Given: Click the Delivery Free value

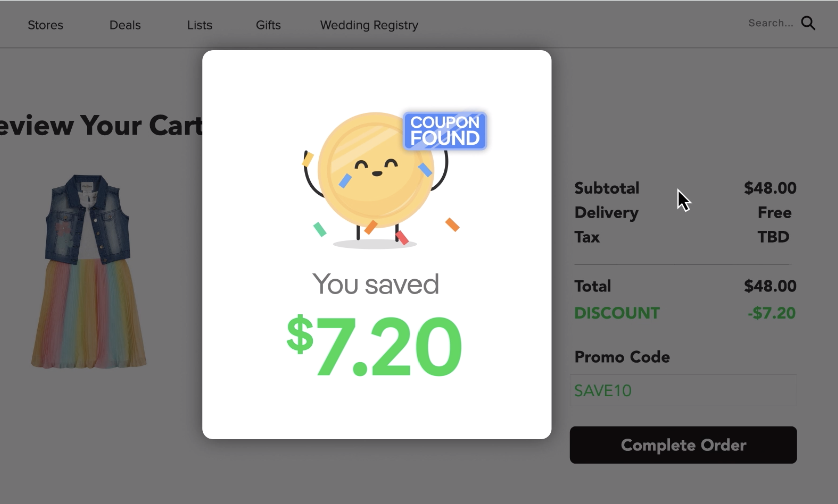Looking at the screenshot, I should point(774,212).
